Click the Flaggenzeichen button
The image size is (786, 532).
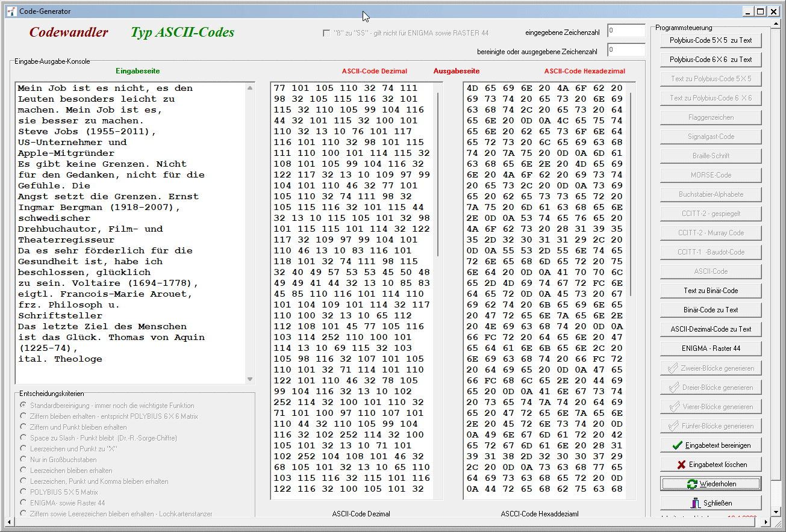tap(711, 117)
